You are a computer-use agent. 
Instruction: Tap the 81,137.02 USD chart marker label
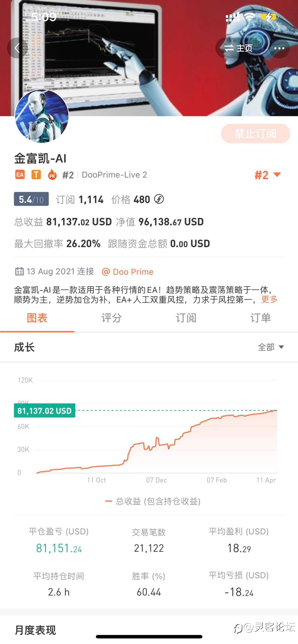(x=44, y=410)
